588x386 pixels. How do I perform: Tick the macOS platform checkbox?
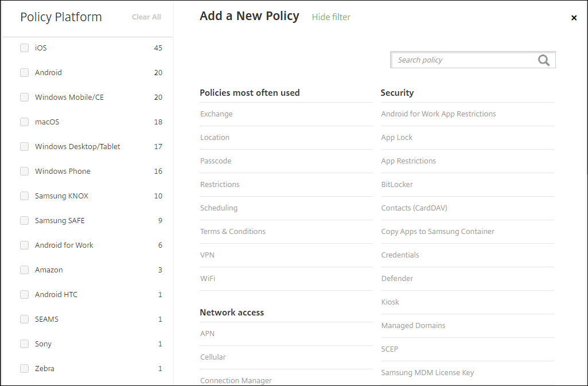(25, 122)
